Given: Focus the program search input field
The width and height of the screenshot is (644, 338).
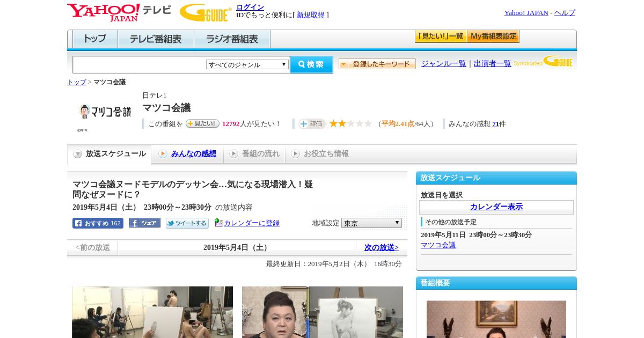Looking at the screenshot, I should pos(139,64).
